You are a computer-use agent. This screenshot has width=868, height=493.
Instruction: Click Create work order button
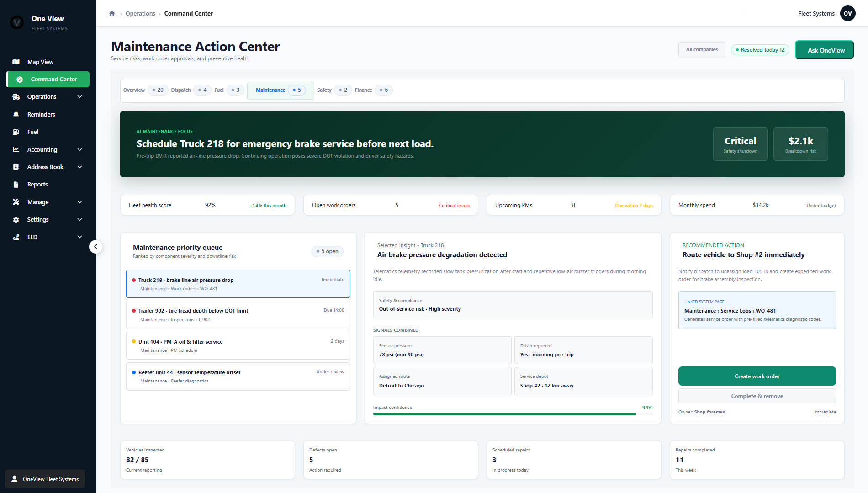coord(757,376)
